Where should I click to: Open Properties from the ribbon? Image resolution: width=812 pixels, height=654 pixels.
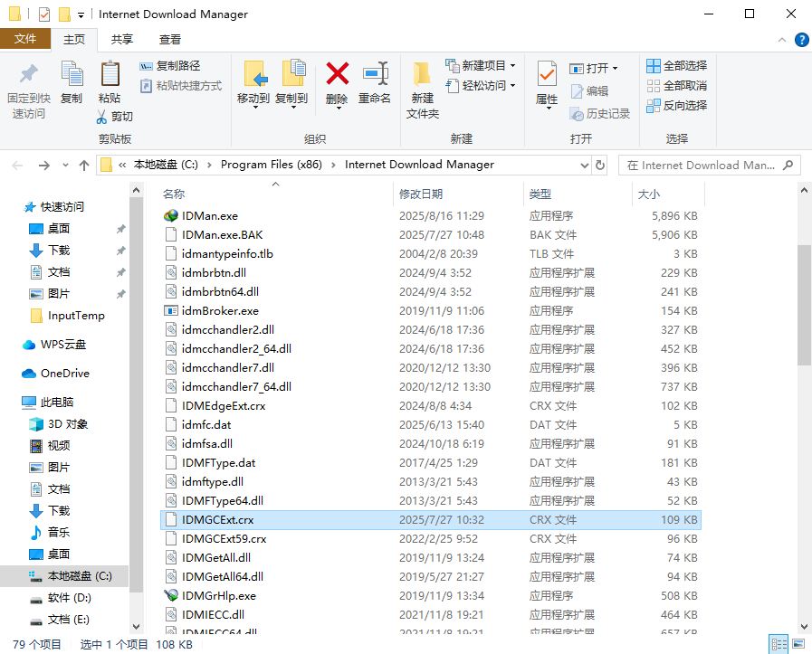pos(547,83)
